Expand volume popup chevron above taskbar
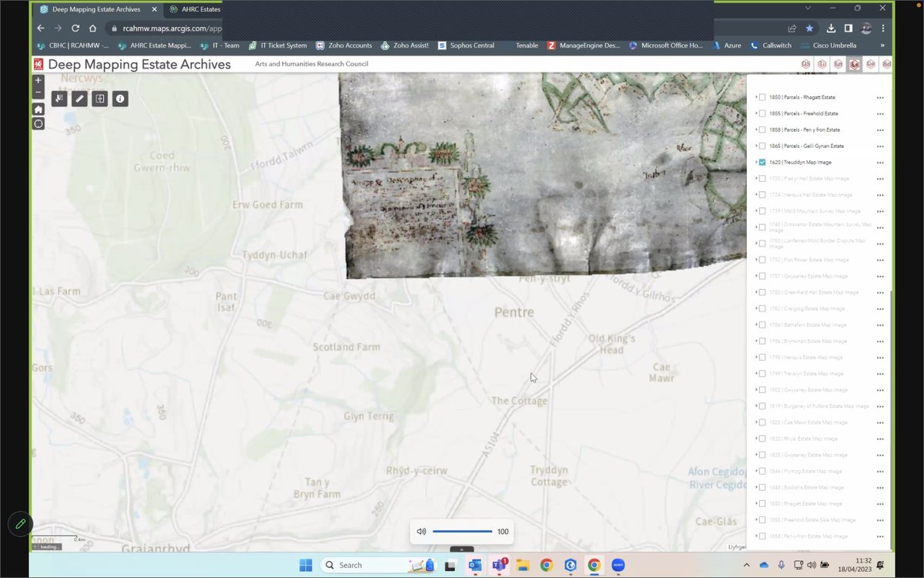 click(x=462, y=549)
